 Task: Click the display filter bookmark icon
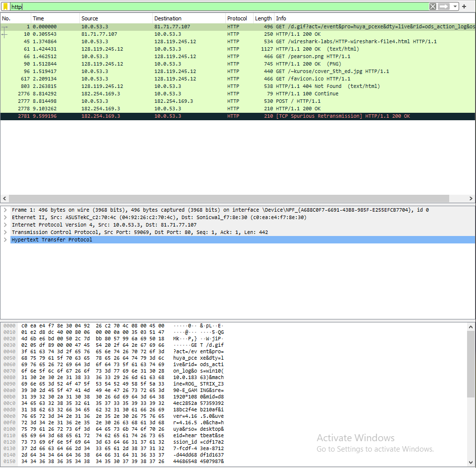pyautogui.click(x=5, y=6)
